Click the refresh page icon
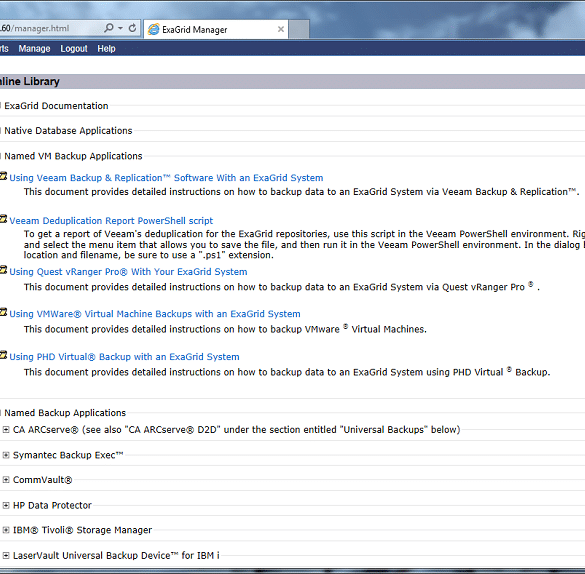Image resolution: width=585 pixels, height=574 pixels. click(x=132, y=28)
